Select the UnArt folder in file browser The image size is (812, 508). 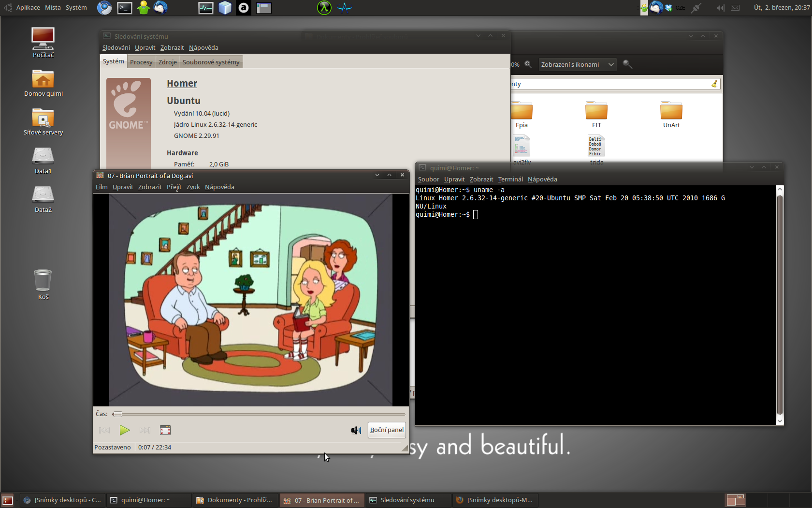click(x=671, y=115)
